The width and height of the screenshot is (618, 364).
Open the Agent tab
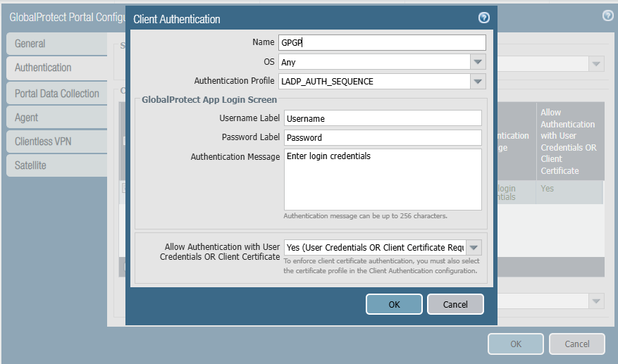click(x=57, y=118)
